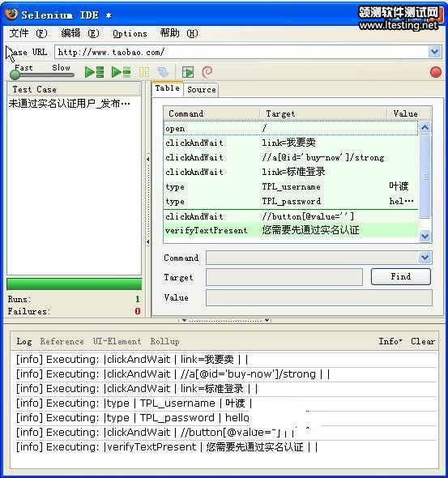Open the Options menu
The image size is (448, 478).
pos(130,33)
